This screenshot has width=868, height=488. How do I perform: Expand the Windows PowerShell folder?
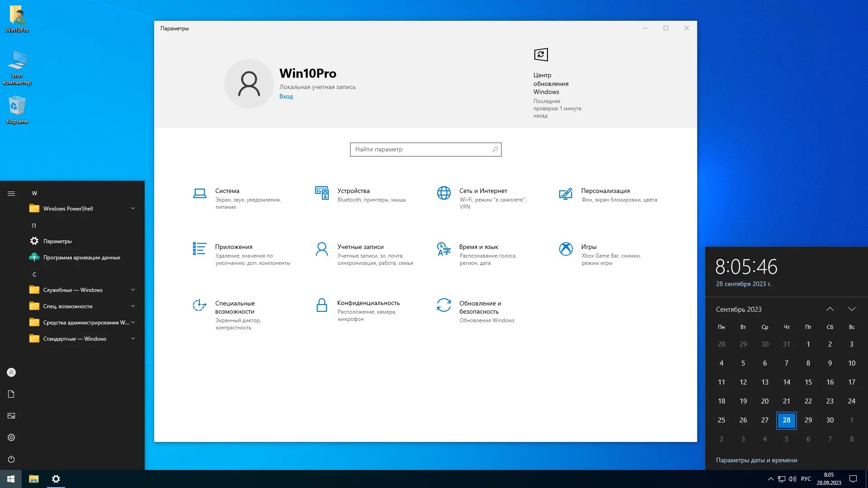pyautogui.click(x=133, y=209)
